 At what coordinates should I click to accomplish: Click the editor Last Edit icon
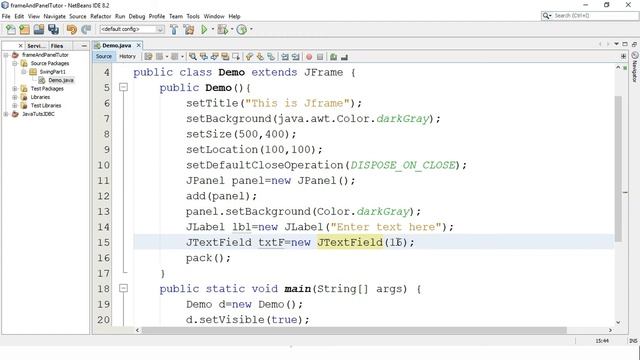pos(148,57)
